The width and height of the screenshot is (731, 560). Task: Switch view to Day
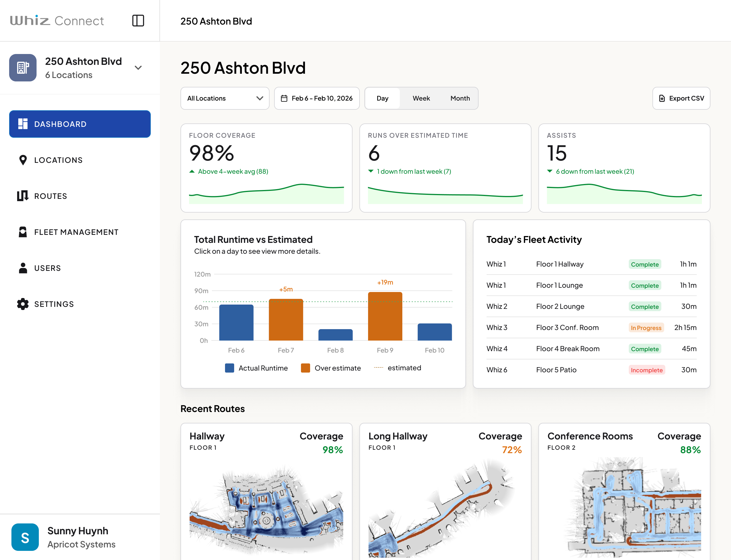[382, 98]
